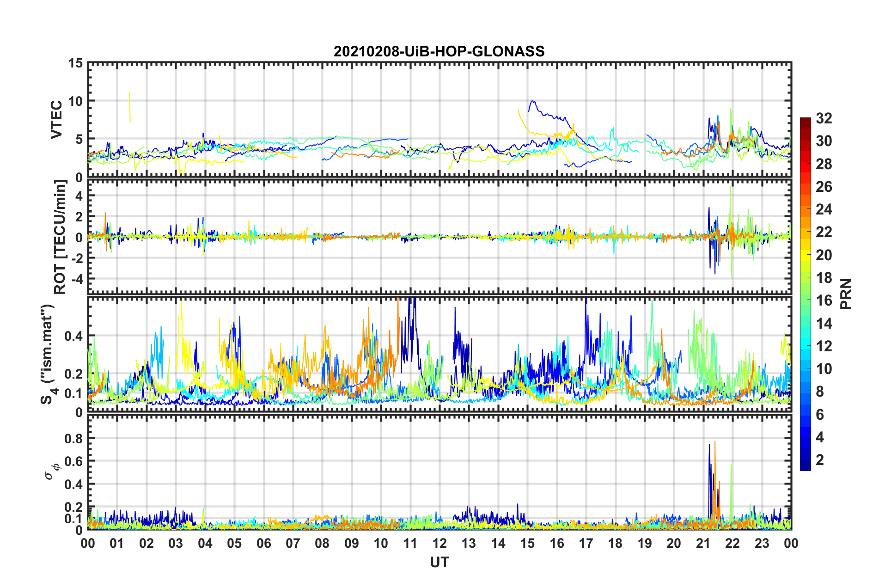Image resolution: width=879 pixels, height=588 pixels.
Task: Click the S4 ("ism.mat") y-axis label
Action: coord(49,355)
